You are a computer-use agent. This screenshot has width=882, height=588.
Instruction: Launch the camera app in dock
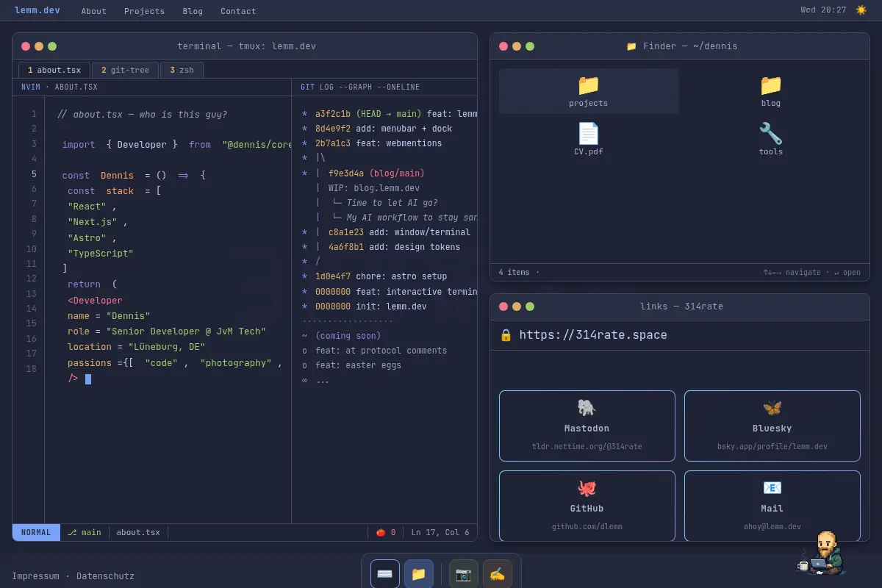464,574
